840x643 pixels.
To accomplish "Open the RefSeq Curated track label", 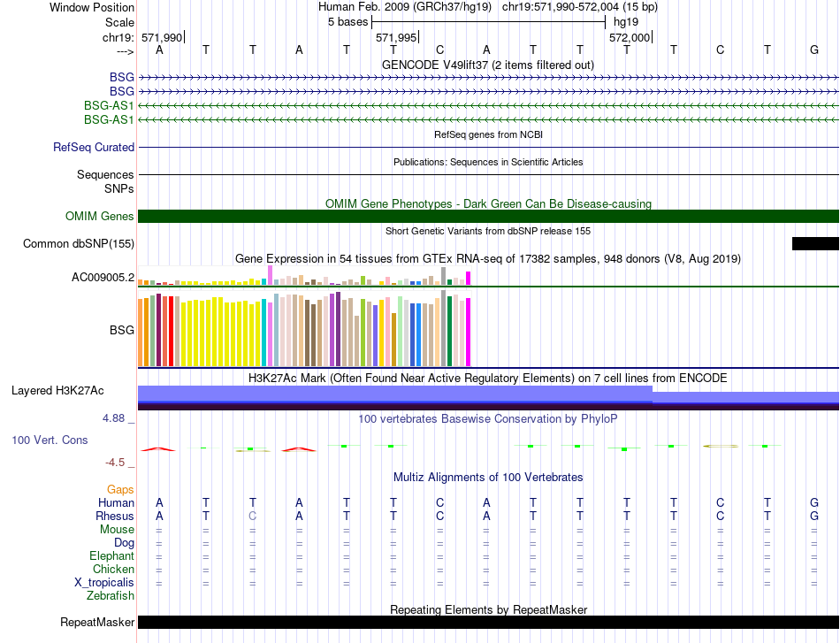I will tap(94, 147).
